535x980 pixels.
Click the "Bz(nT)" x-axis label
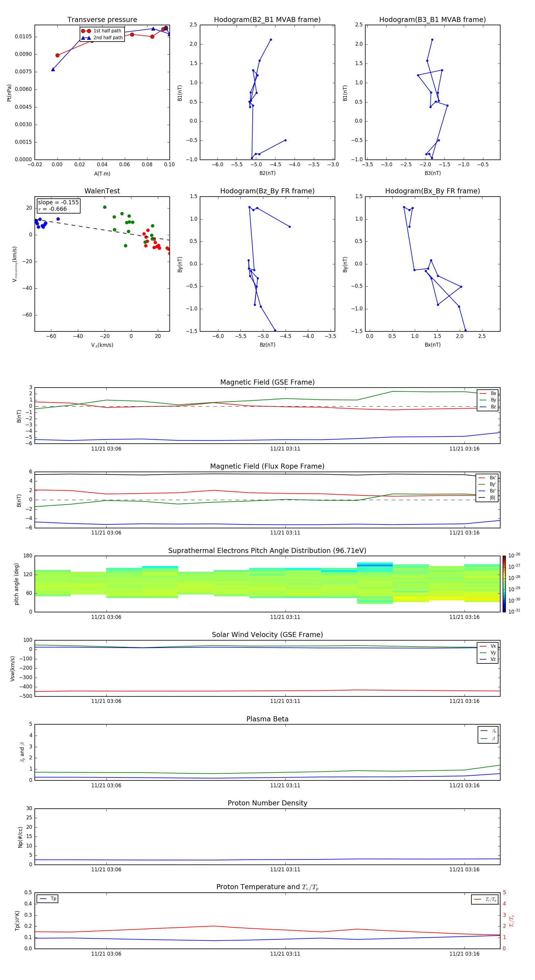click(x=267, y=345)
